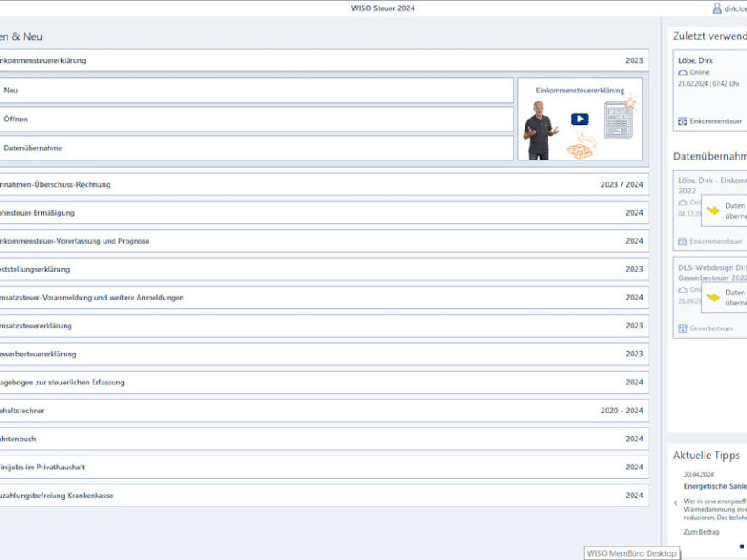Click the 21.02.2024 | 07:42 Uhr timestamp
This screenshot has width=747, height=560.
(709, 84)
